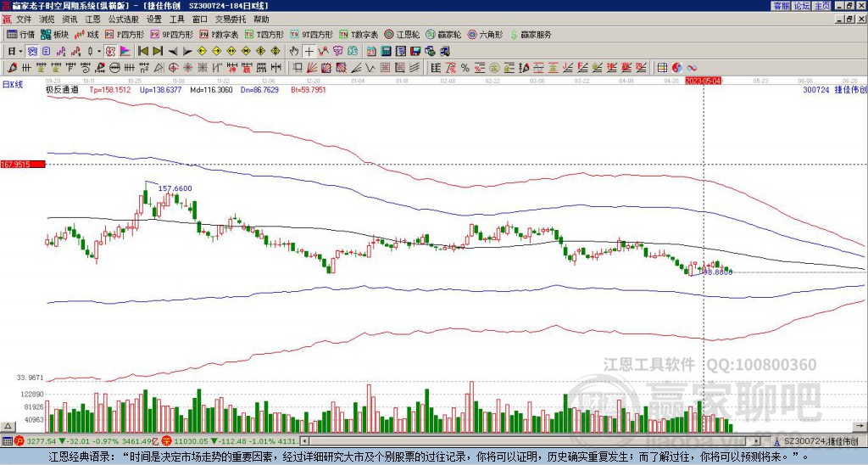Switch to K线 chart view
868x465 pixels.
[87, 34]
